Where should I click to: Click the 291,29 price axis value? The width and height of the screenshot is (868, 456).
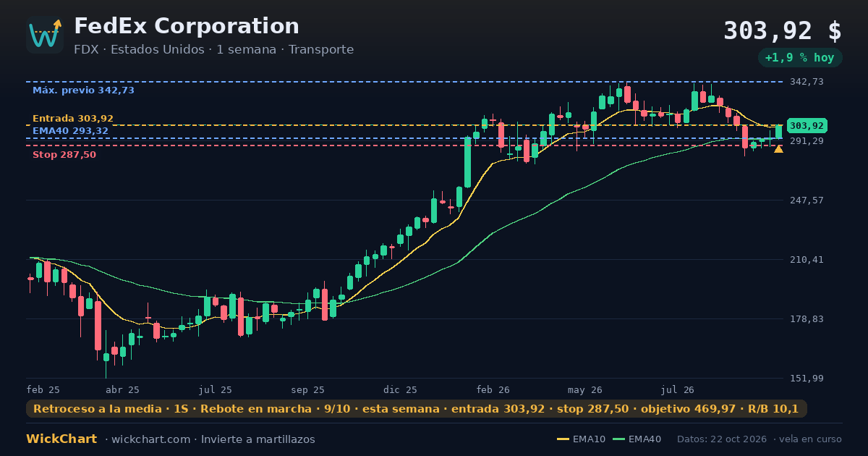[807, 141]
